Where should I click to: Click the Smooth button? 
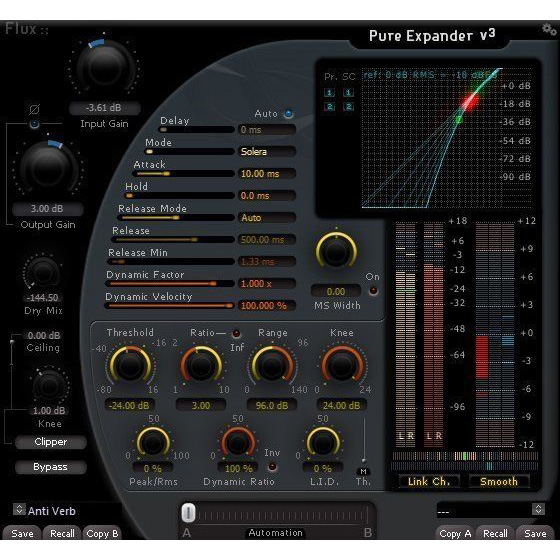pos(499,481)
